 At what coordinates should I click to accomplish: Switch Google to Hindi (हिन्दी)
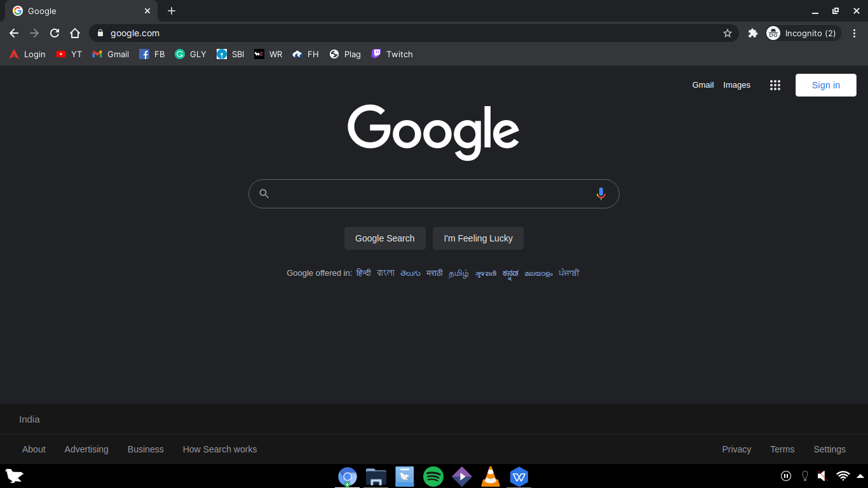tap(363, 273)
